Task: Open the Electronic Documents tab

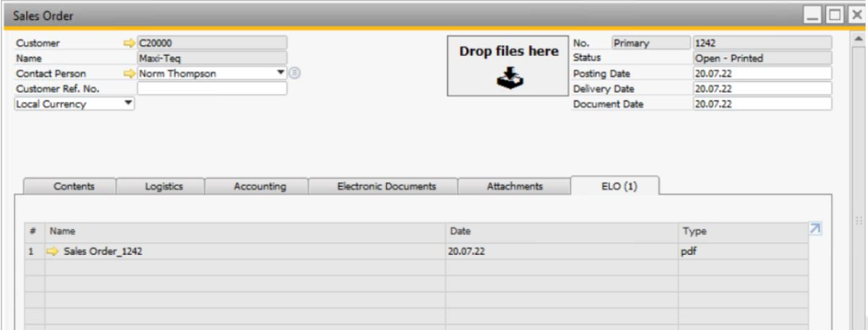Action: 386,187
